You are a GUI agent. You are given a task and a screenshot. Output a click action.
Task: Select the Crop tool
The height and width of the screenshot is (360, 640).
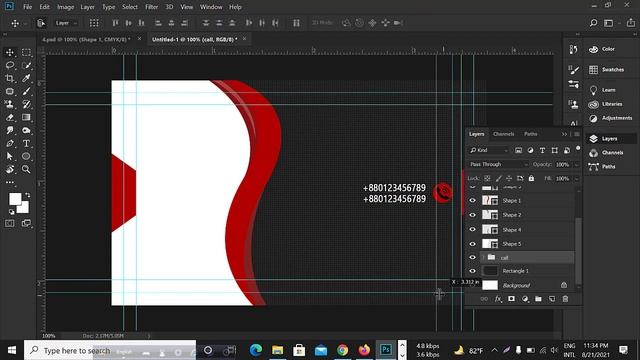tap(10, 78)
